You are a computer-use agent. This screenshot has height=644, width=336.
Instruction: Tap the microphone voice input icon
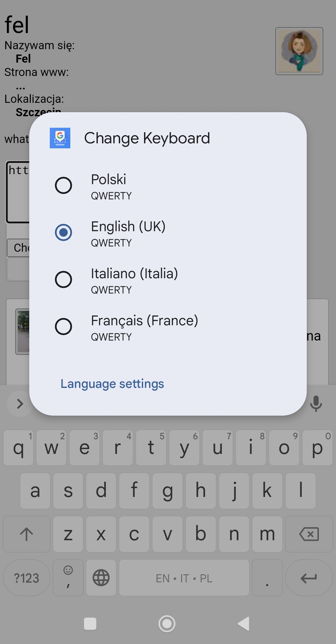click(316, 403)
